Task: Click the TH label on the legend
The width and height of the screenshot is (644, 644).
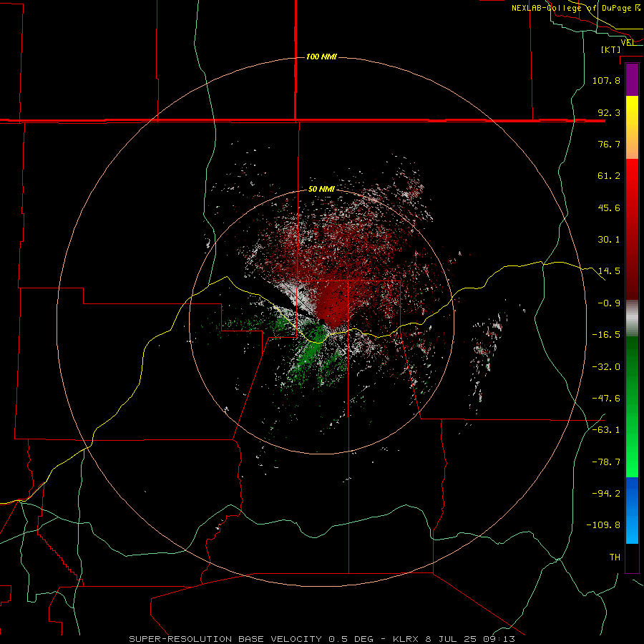Action: (615, 557)
